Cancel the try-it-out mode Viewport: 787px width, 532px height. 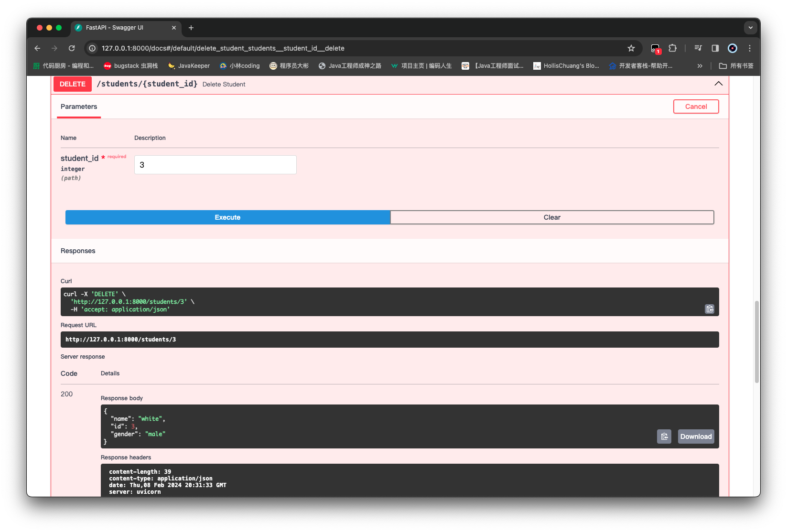696,106
